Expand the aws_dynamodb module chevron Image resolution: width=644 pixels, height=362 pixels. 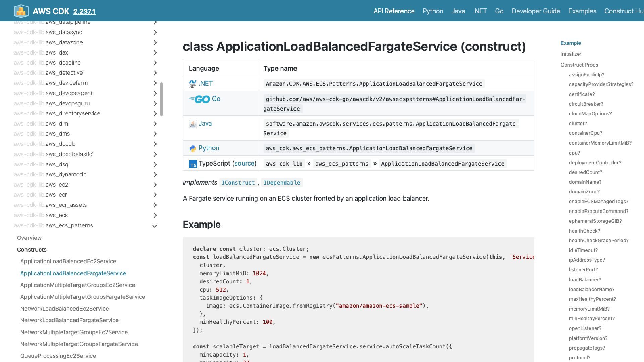coord(155,175)
